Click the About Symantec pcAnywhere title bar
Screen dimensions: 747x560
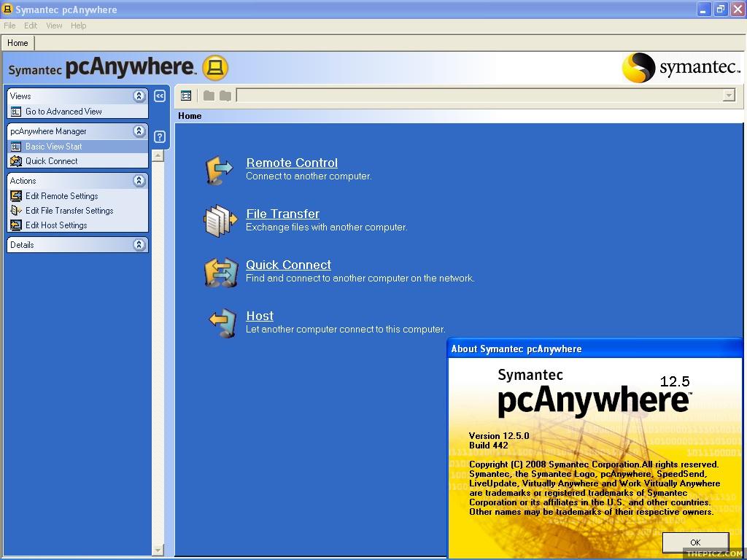(595, 349)
